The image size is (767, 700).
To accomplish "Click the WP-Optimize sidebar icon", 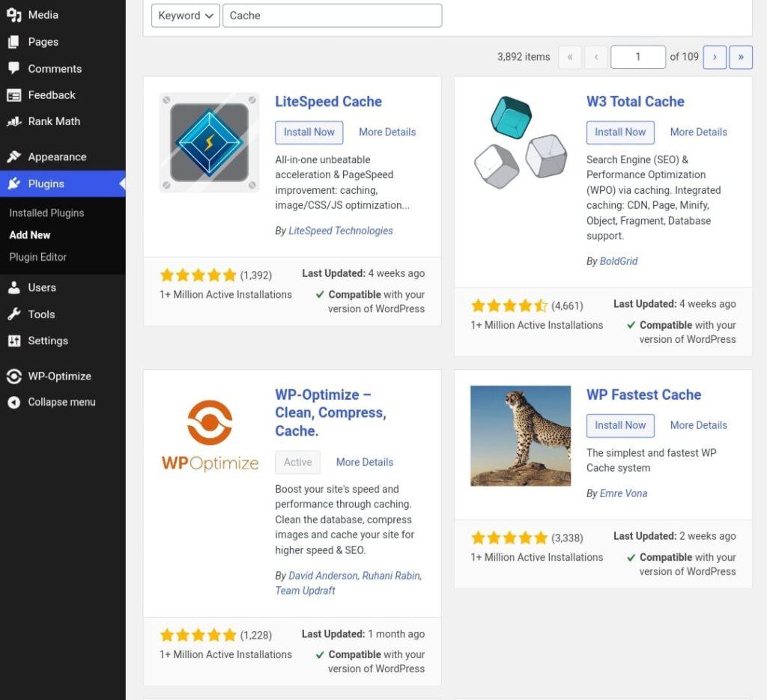I will click(13, 377).
